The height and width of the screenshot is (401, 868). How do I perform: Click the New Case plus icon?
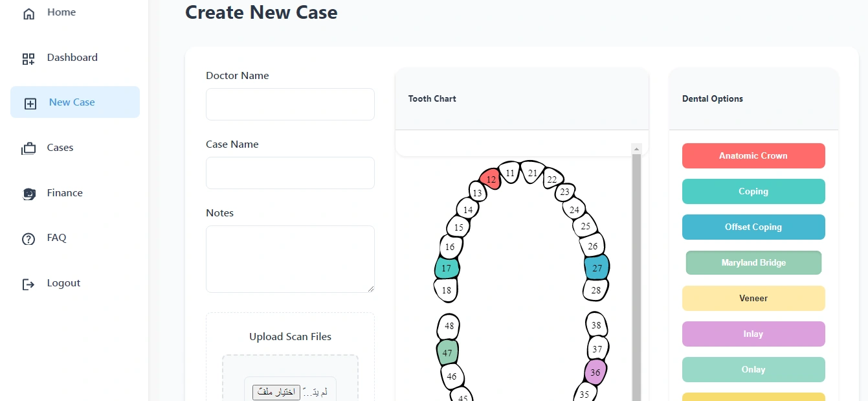click(30, 104)
